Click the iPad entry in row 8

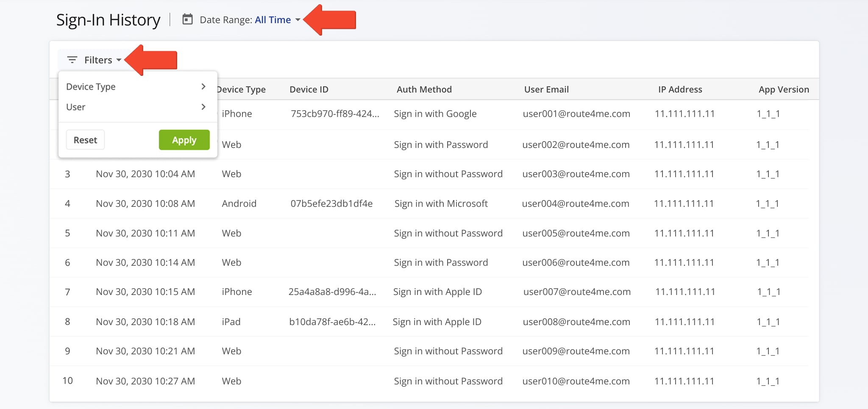(x=231, y=322)
